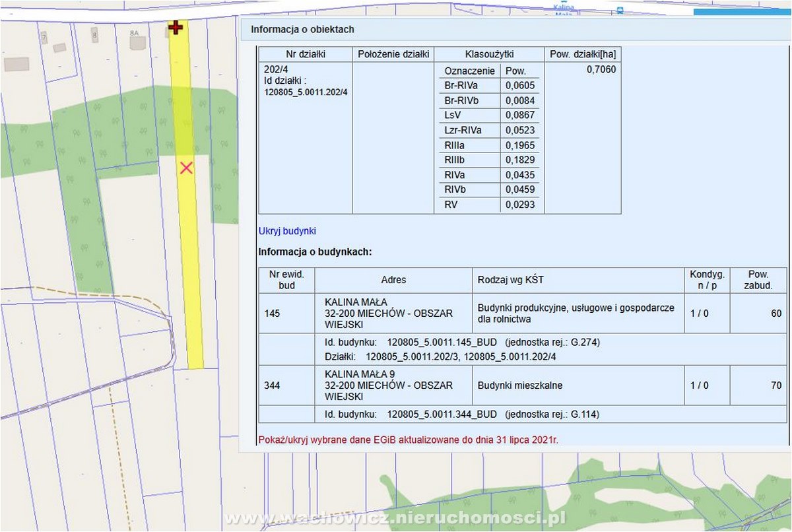The image size is (792, 532).
Task: Select the area value '0,0084'
Action: pos(520,100)
